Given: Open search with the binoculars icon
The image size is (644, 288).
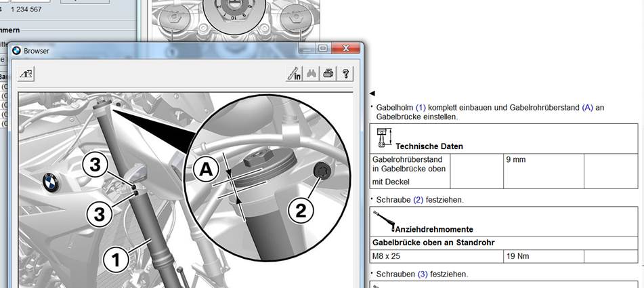Looking at the screenshot, I should tap(311, 74).
